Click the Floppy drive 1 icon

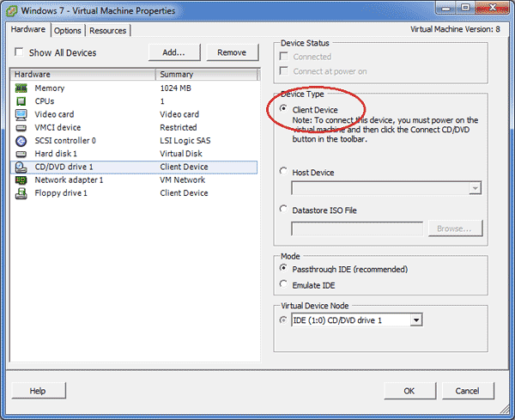point(21,193)
